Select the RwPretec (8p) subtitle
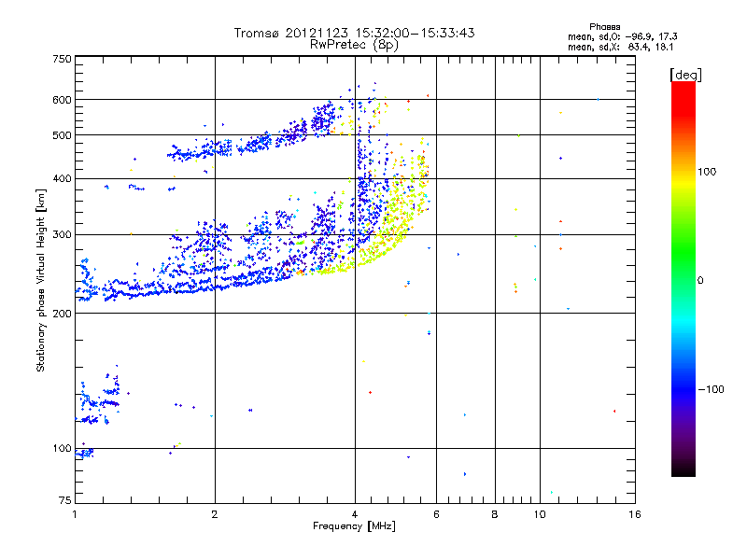This screenshot has width=747, height=560. pyautogui.click(x=354, y=45)
